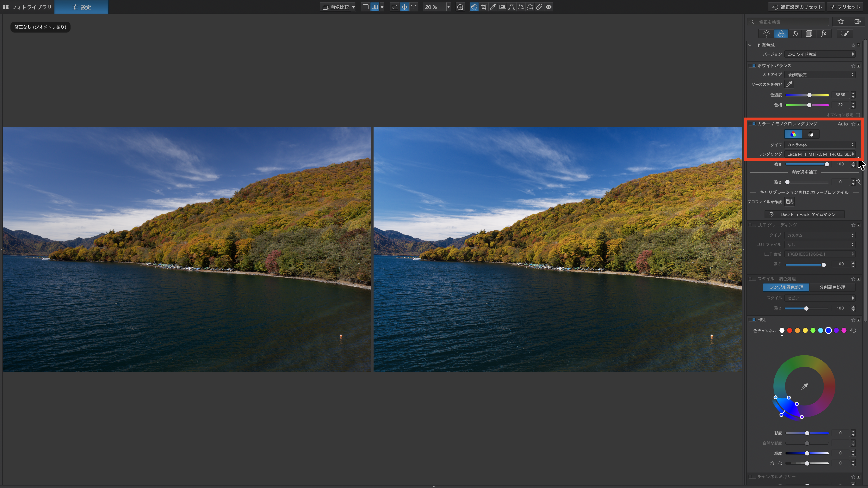Open the local adjustments brush palette
Viewport: 868px width, 488px height.
click(x=844, y=34)
